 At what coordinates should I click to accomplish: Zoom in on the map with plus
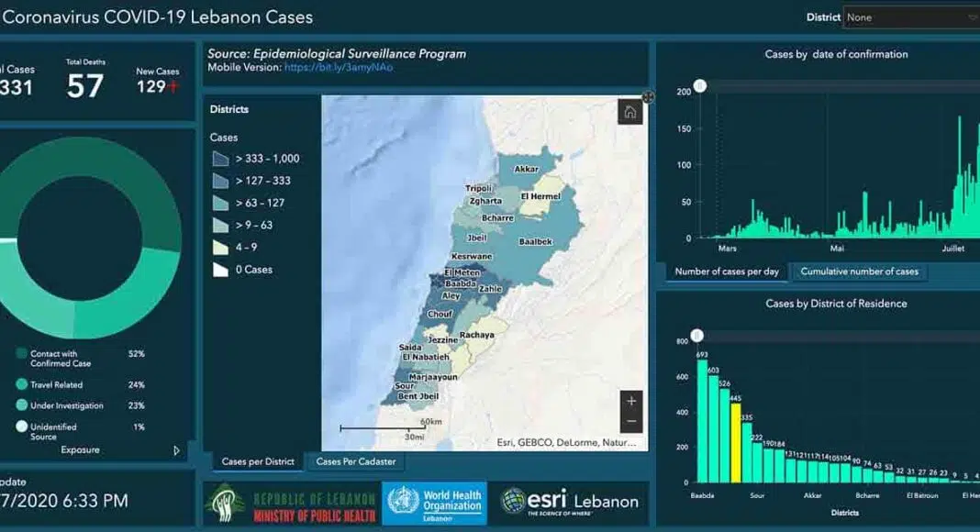(630, 402)
